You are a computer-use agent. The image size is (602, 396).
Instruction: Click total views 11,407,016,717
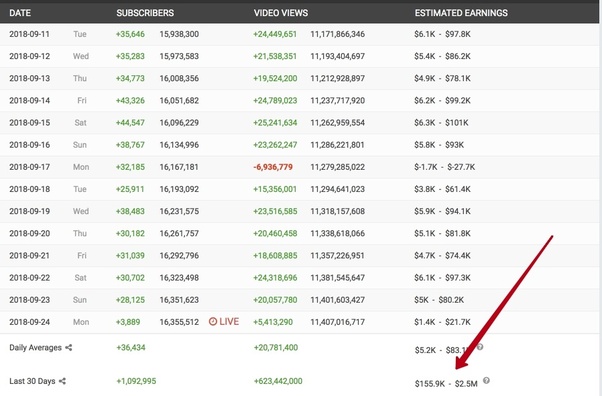(337, 322)
